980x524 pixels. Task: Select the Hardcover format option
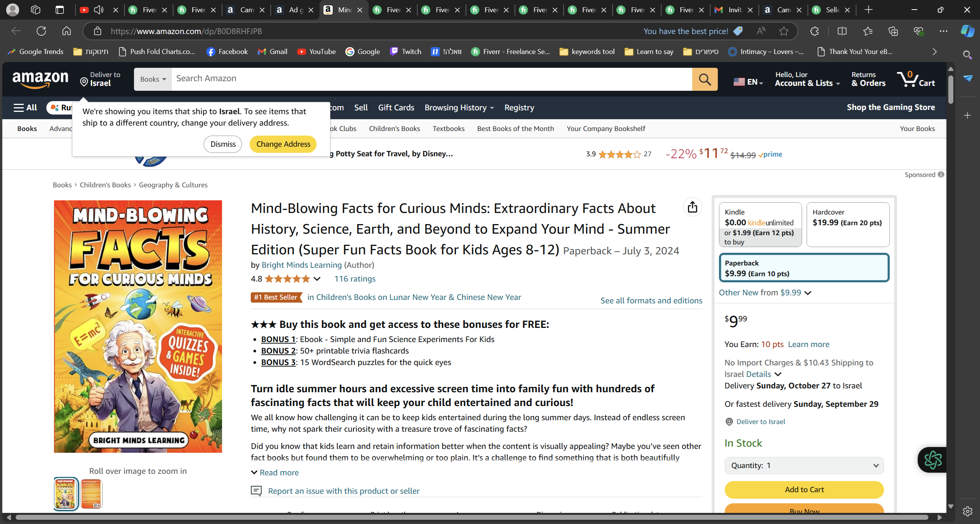click(848, 224)
